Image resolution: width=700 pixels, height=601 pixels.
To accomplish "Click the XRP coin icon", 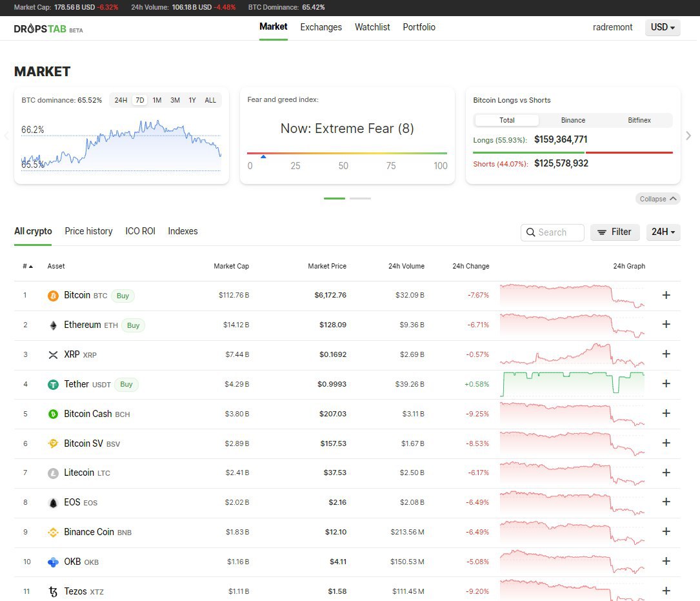I will click(x=53, y=355).
